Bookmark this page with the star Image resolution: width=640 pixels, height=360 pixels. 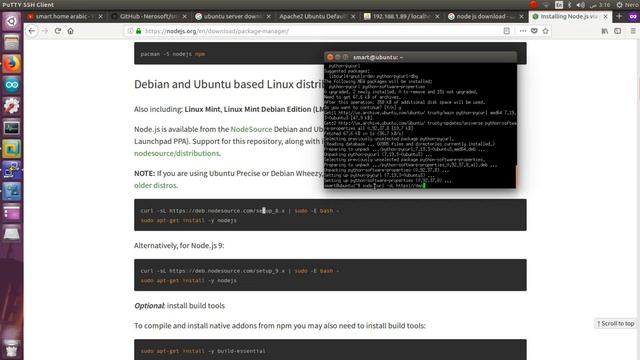545,31
